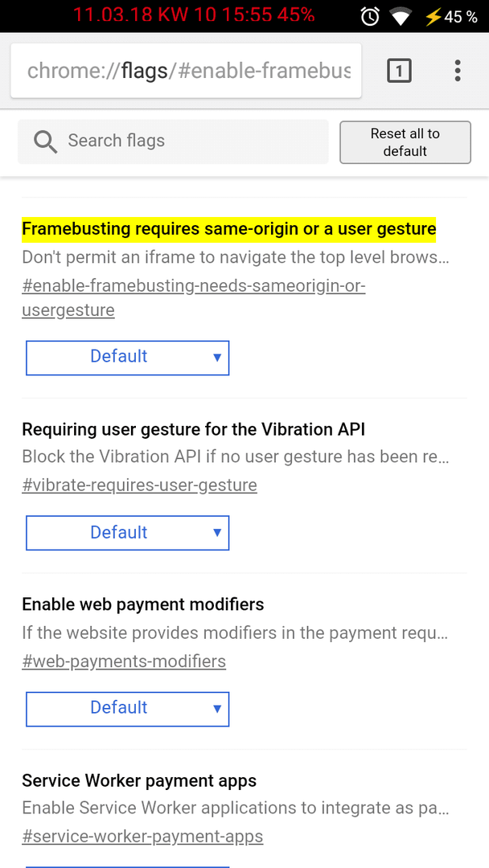
Task: Focus the Search flags input field
Action: [174, 141]
